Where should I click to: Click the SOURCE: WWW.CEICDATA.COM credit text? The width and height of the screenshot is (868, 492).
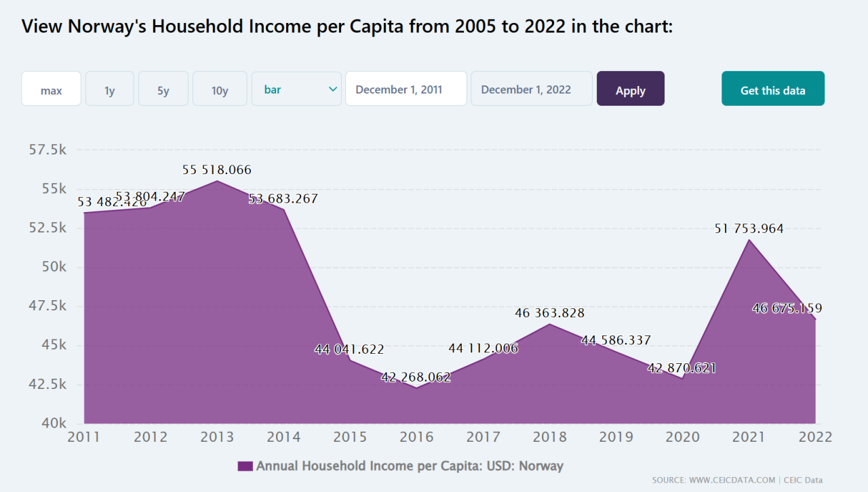pyautogui.click(x=713, y=480)
